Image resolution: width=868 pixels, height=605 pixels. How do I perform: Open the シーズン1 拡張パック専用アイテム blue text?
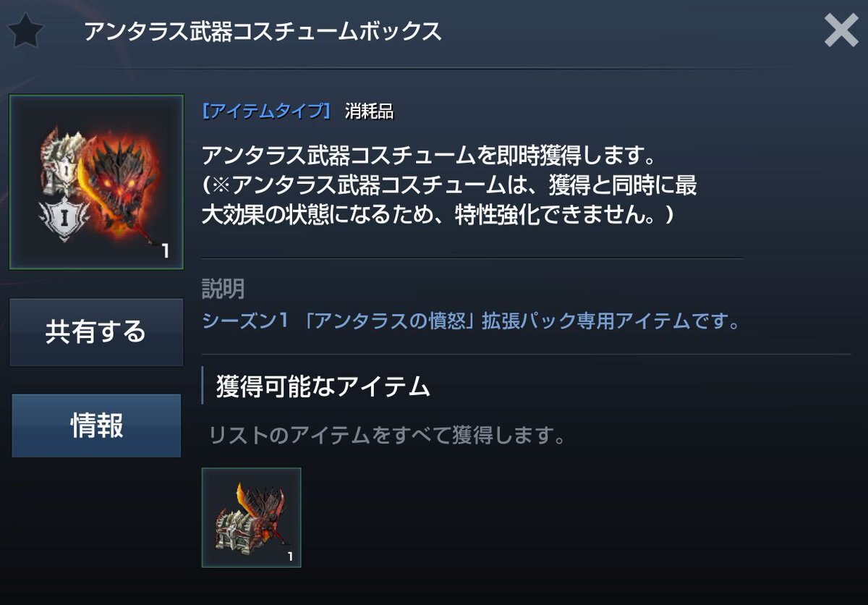[472, 321]
